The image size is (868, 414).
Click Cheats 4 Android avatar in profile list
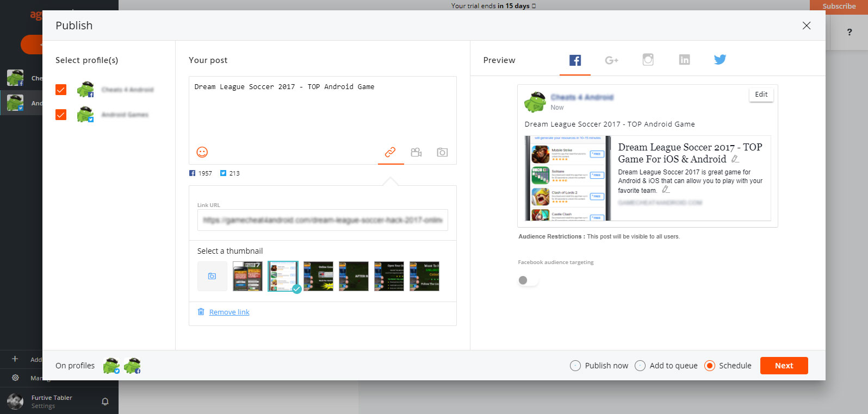[x=85, y=89]
